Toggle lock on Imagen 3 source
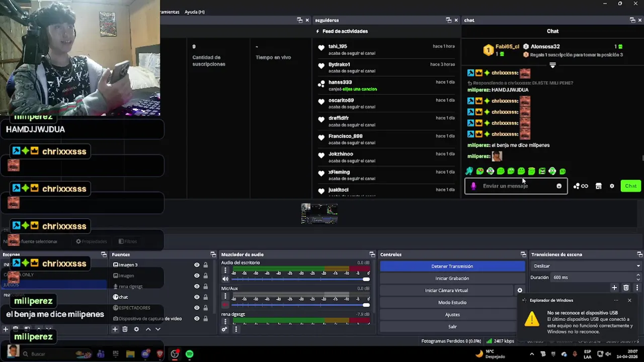 pos(205,265)
